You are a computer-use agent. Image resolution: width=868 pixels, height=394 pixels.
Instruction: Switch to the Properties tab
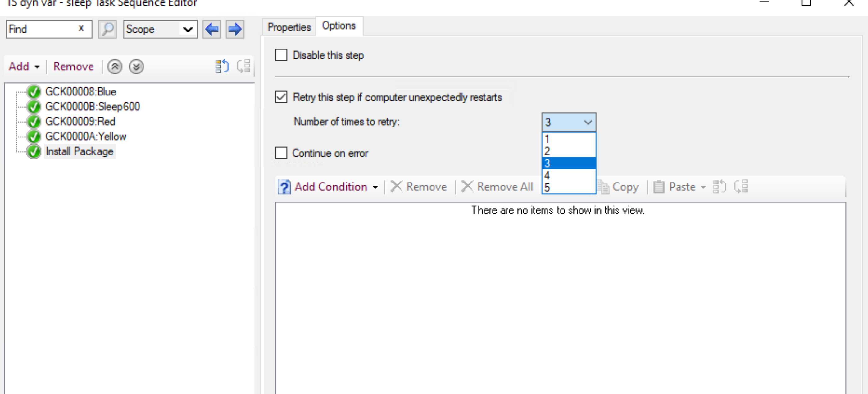(x=289, y=26)
